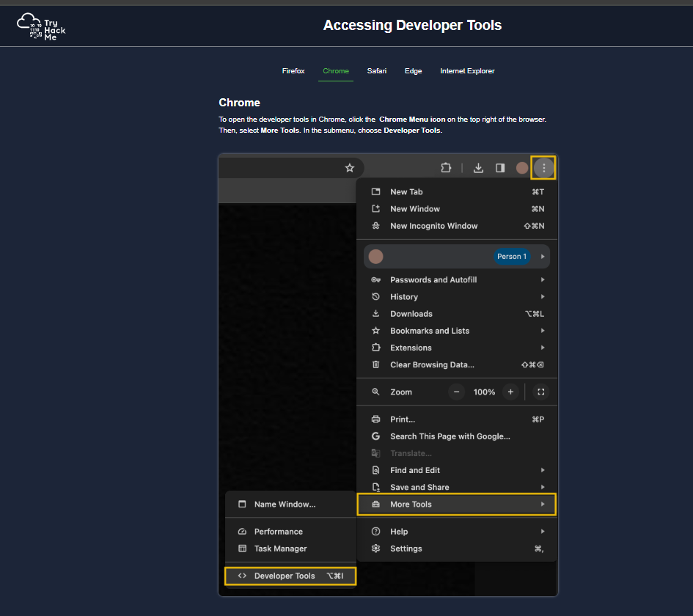693x616 pixels.
Task: Click the incognito spy icon
Action: [x=375, y=226]
